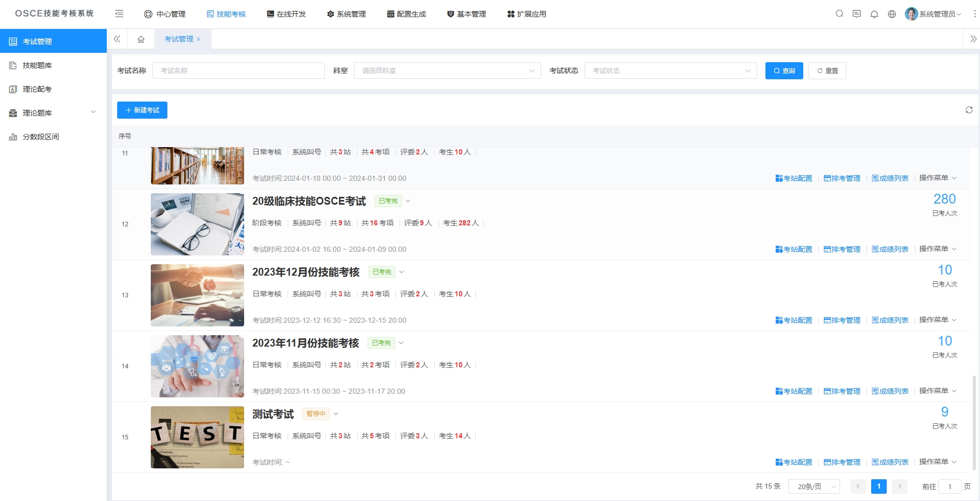This screenshot has width=980, height=501.
Task: Click the 考试名称 input field
Action: pyautogui.click(x=238, y=70)
